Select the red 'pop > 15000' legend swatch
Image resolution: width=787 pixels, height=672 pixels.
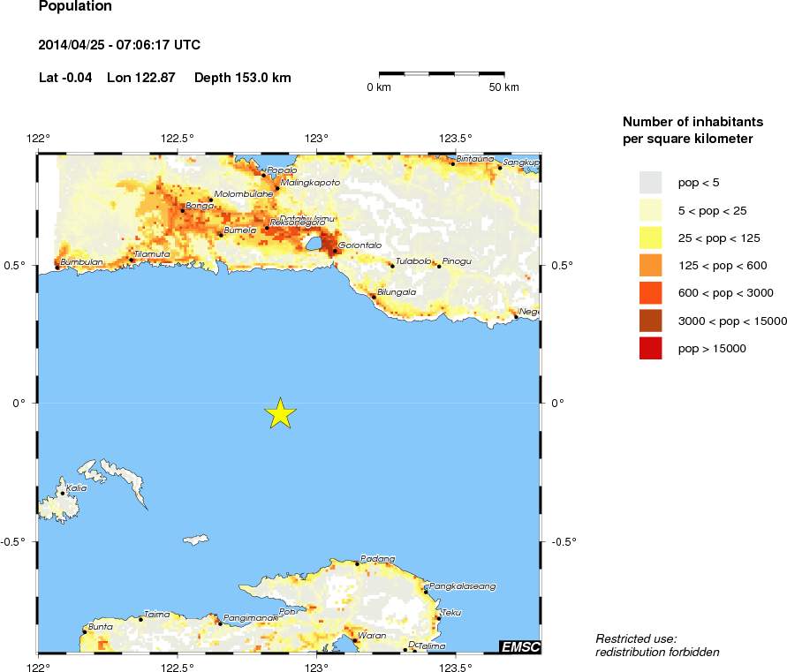pos(650,349)
